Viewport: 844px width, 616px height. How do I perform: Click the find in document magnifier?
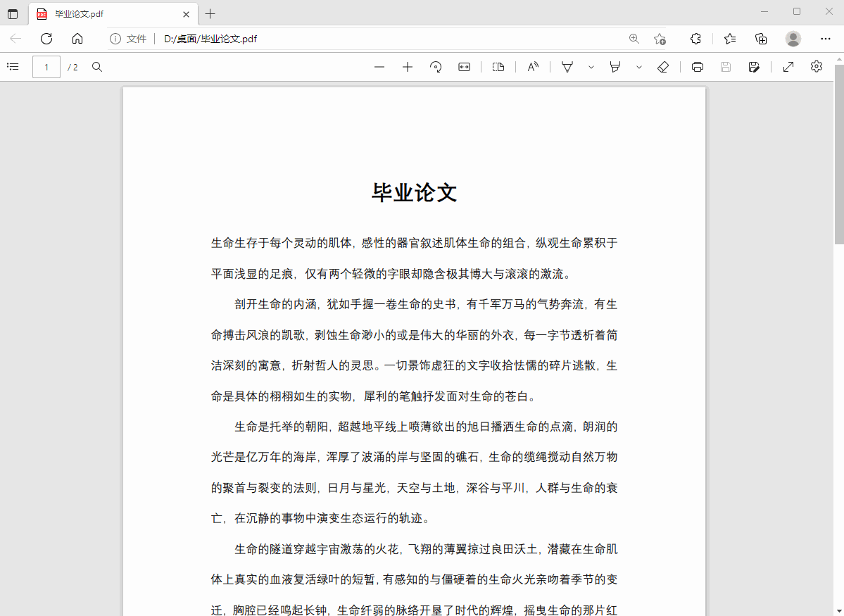click(97, 67)
